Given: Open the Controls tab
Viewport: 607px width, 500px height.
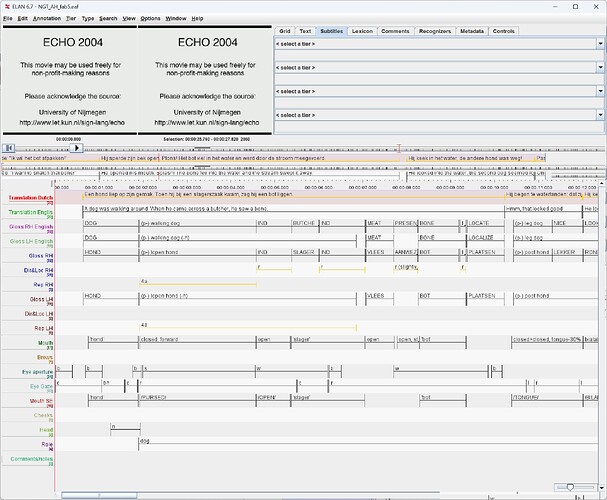Looking at the screenshot, I should coord(505,31).
